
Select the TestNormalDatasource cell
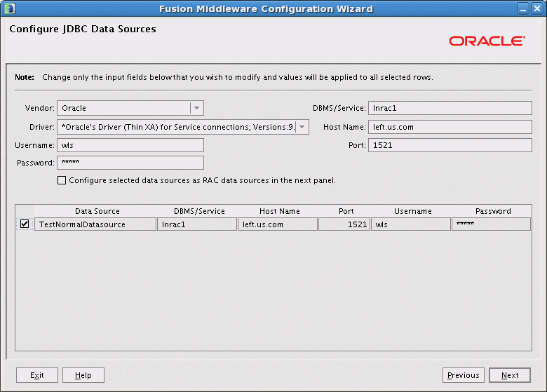tap(95, 224)
